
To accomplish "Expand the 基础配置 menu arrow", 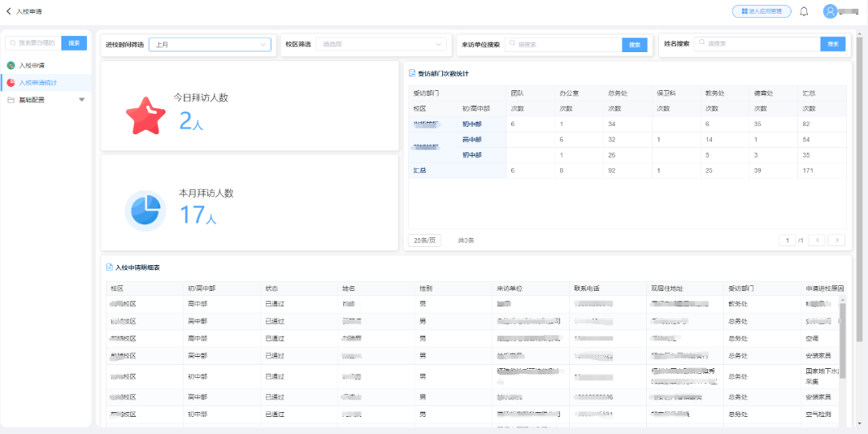I will pos(81,100).
